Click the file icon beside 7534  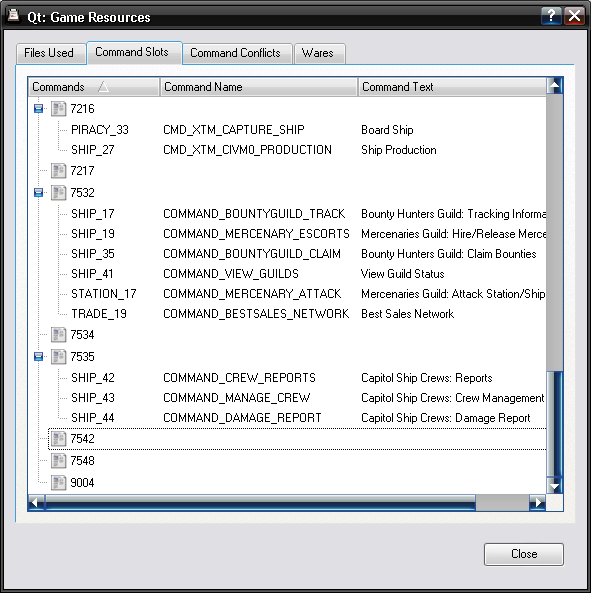pos(59,334)
